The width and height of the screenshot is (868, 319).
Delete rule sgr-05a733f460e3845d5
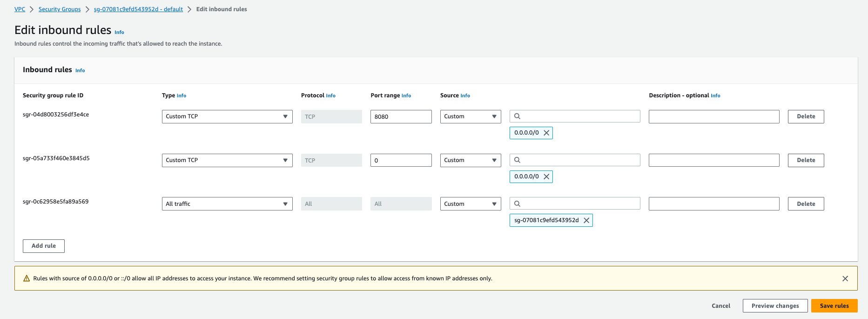pyautogui.click(x=806, y=160)
